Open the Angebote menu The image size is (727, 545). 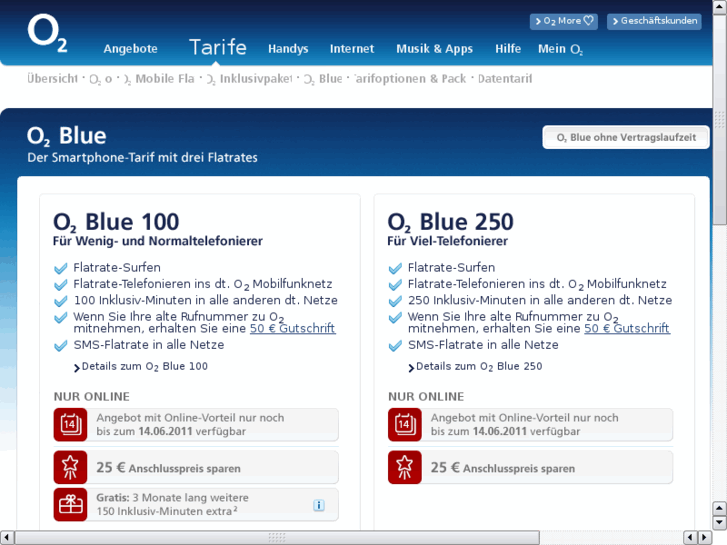tap(130, 49)
